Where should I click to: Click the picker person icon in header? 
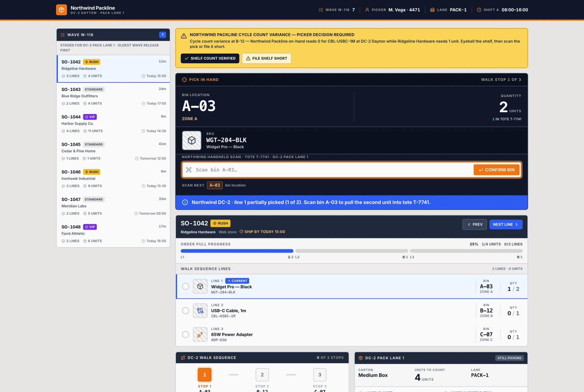point(367,10)
